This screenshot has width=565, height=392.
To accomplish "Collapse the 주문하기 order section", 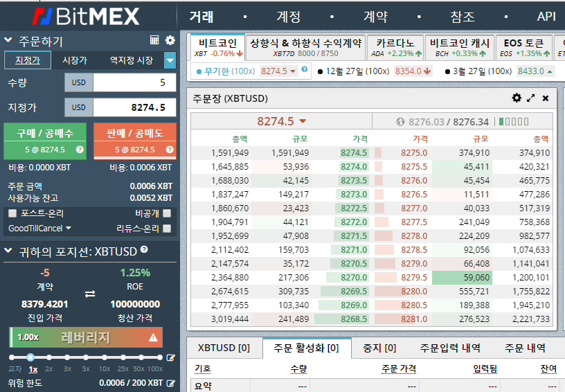I will point(8,40).
